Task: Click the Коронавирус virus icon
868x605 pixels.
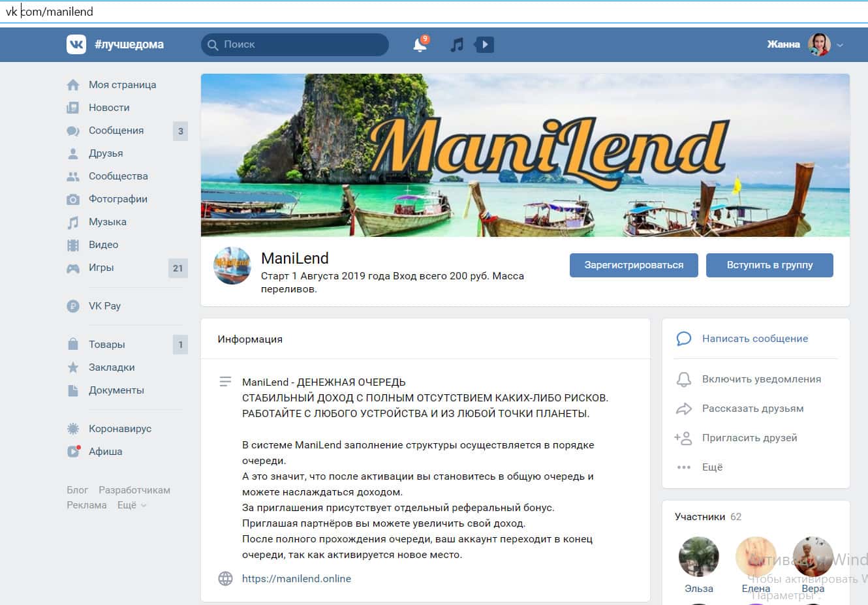Action: (73, 429)
